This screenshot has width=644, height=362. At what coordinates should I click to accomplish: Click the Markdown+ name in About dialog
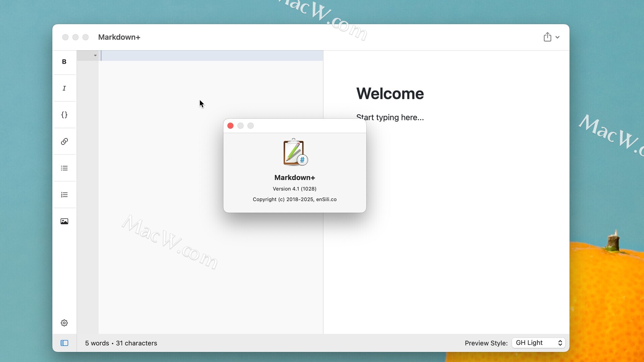coord(294,178)
